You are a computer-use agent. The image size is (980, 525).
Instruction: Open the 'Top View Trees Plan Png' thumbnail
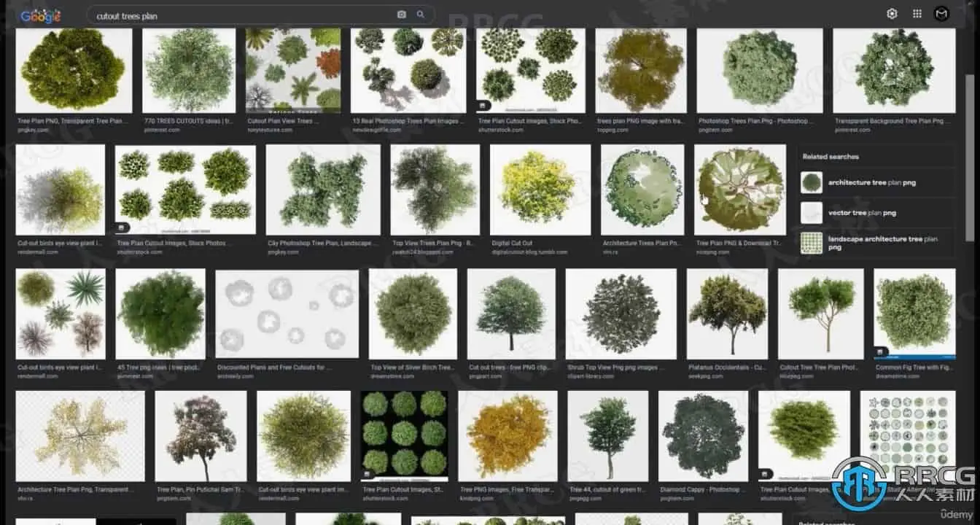(x=435, y=190)
